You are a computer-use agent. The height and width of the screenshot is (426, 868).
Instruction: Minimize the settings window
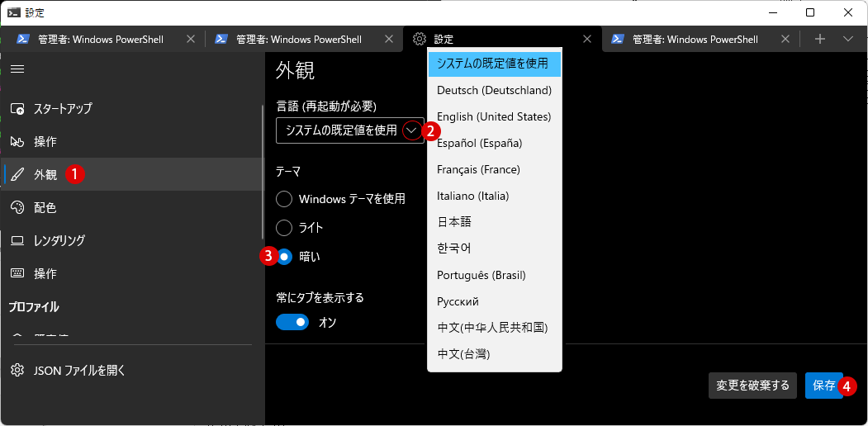(773, 12)
